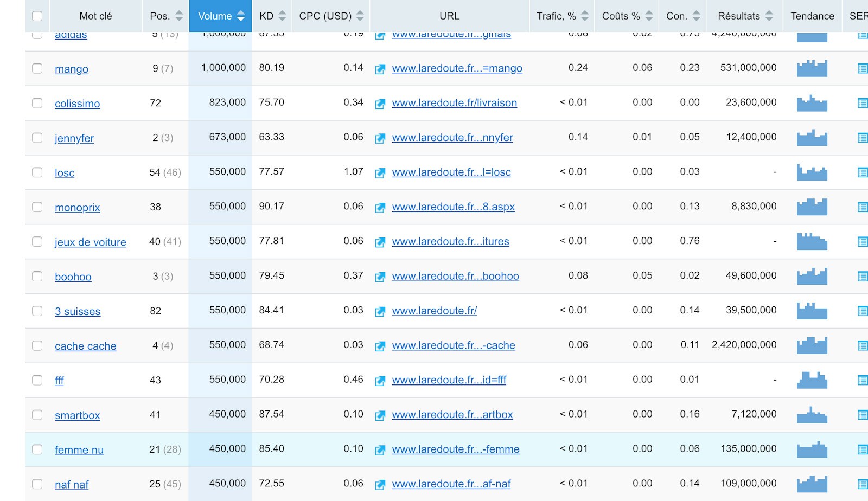868x501 pixels.
Task: Check the losc keyword row checkbox
Action: click(37, 172)
